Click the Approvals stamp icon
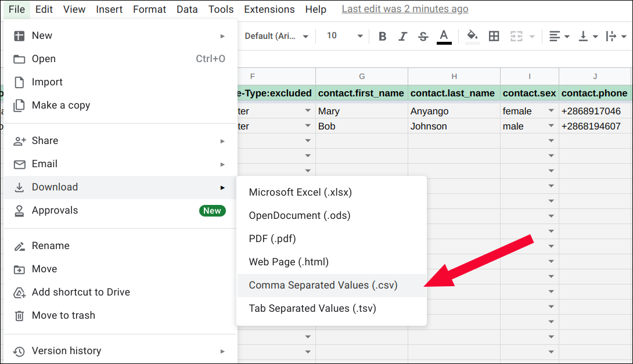Viewport: 633px width, 364px height. (19, 211)
